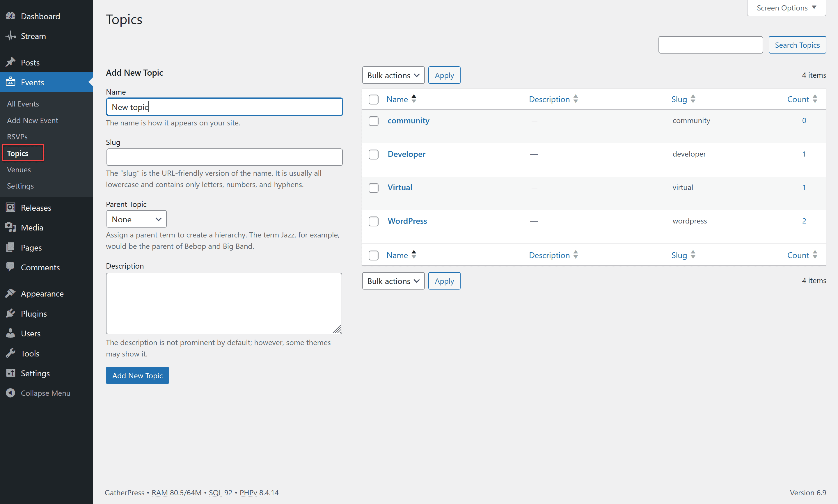The image size is (838, 504).
Task: Check the WordPress topic checkbox
Action: click(x=374, y=221)
